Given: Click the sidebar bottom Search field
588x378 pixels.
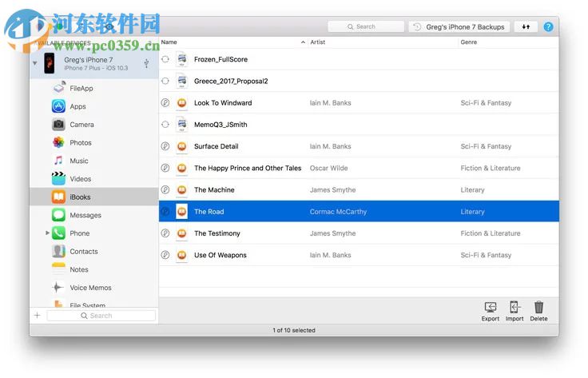Looking at the screenshot, I should [101, 316].
